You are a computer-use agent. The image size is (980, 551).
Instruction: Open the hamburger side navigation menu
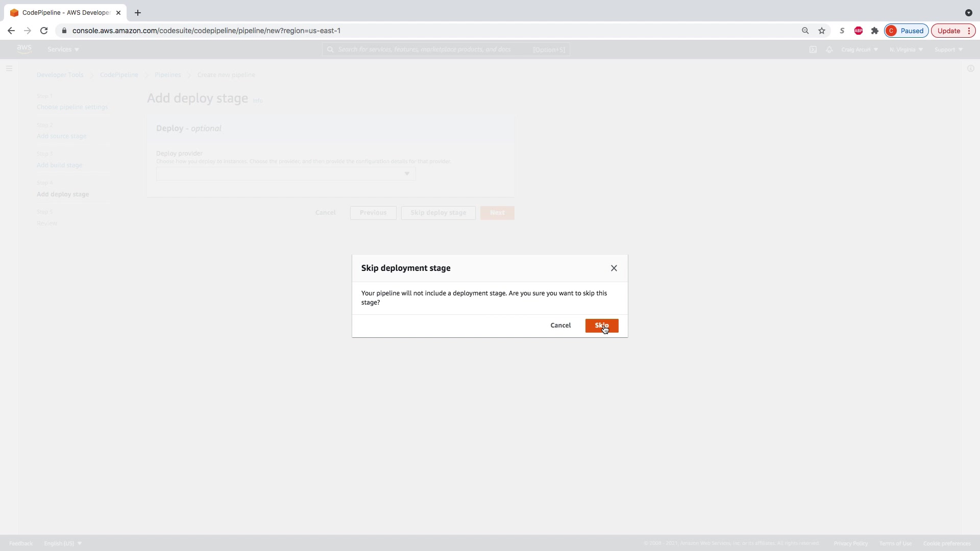tap(9, 68)
